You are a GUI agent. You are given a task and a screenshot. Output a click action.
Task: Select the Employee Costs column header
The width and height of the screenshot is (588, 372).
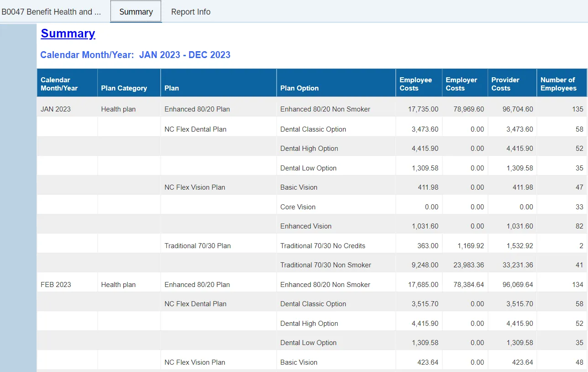tap(415, 84)
